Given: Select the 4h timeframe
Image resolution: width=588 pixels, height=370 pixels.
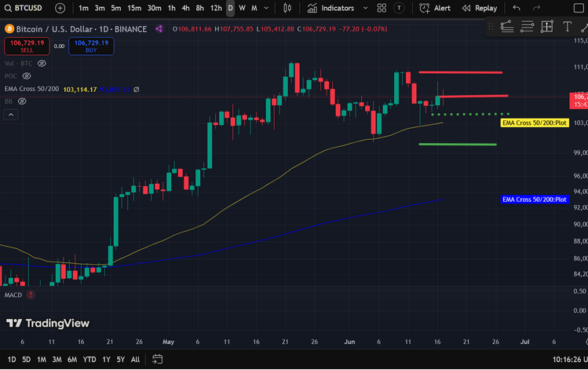Looking at the screenshot, I should click(x=185, y=8).
